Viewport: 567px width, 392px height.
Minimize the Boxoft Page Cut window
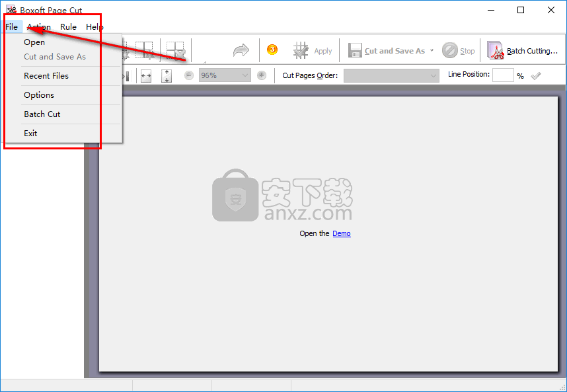click(x=491, y=10)
